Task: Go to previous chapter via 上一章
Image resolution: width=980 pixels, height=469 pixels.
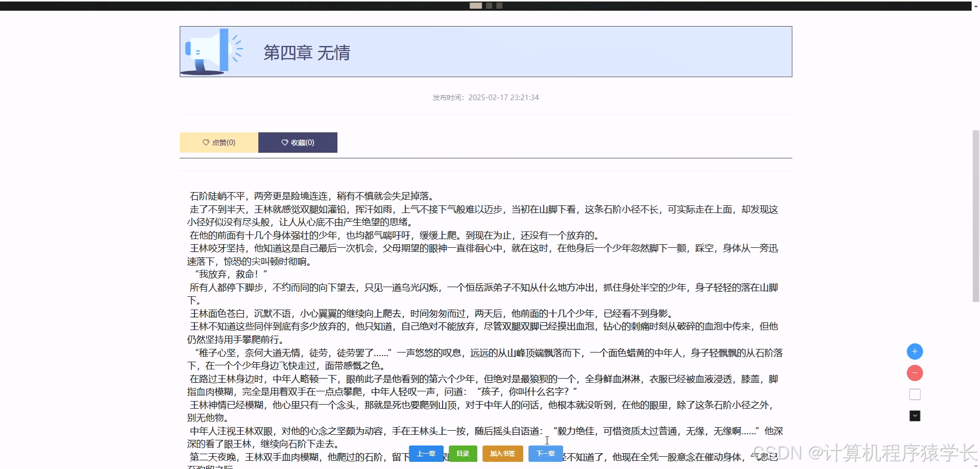Action: [426, 453]
